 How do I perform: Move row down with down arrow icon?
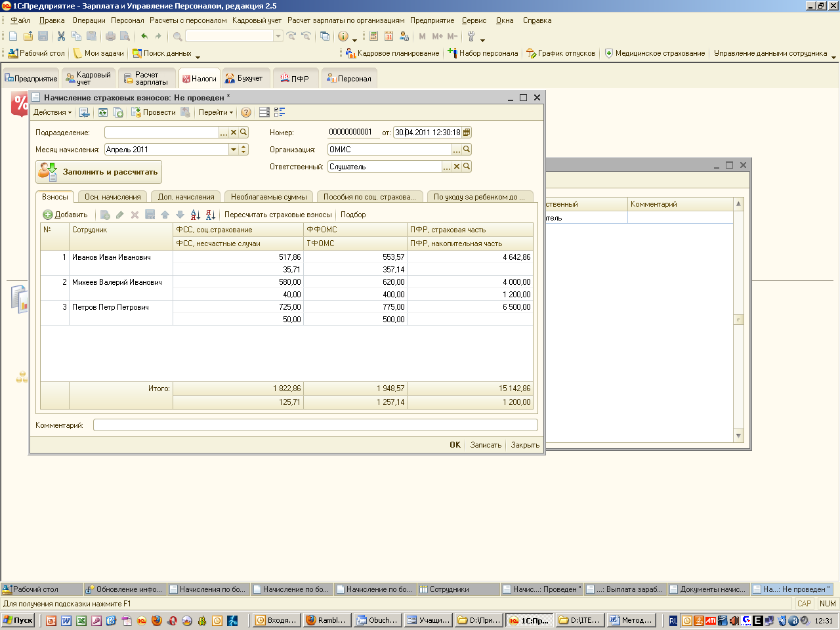coord(180,215)
